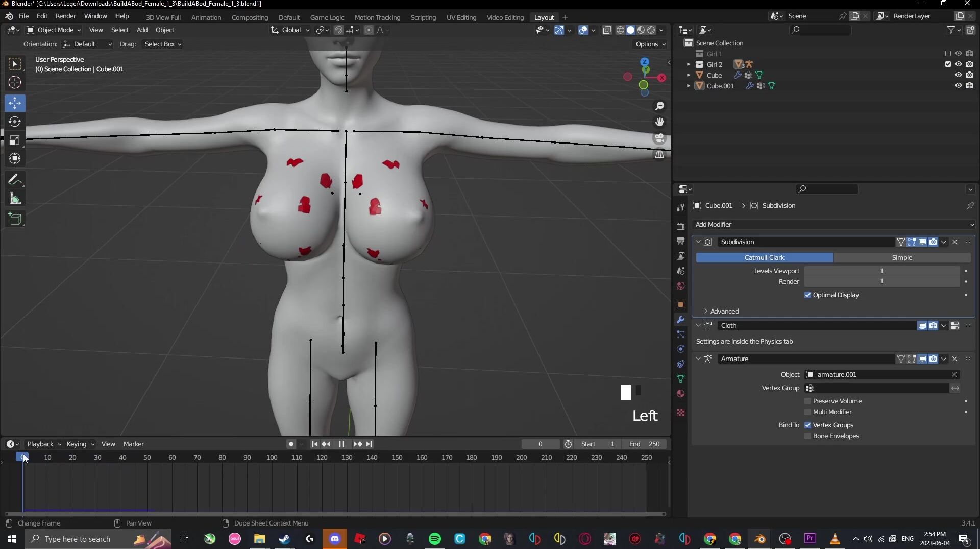This screenshot has height=549, width=980.
Task: Toggle camera view in viewport
Action: pos(659,138)
